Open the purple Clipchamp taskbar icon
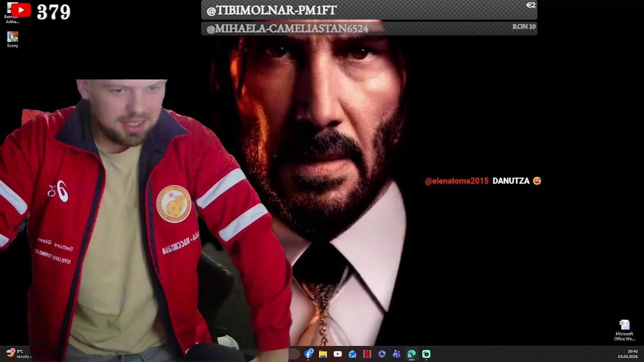This screenshot has width=644, height=362. 382,354
